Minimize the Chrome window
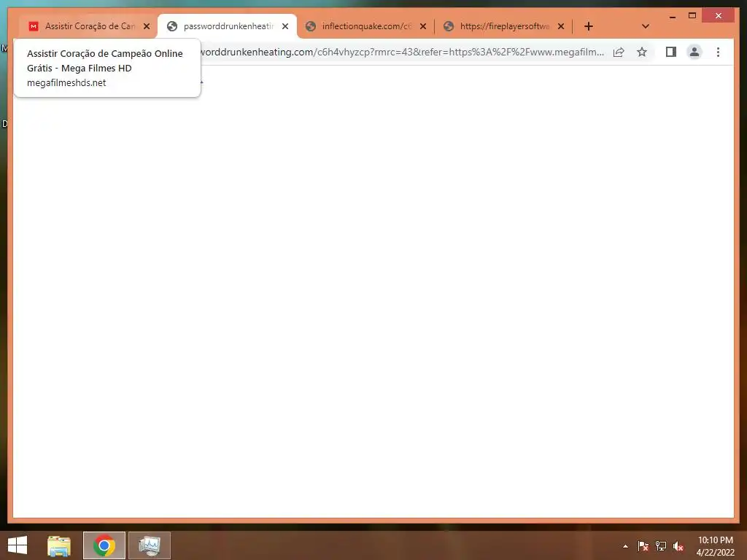This screenshot has width=747, height=560. pyautogui.click(x=673, y=16)
